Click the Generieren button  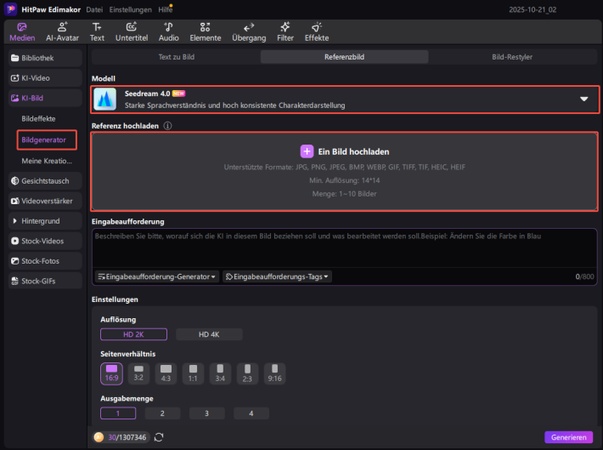click(x=568, y=437)
